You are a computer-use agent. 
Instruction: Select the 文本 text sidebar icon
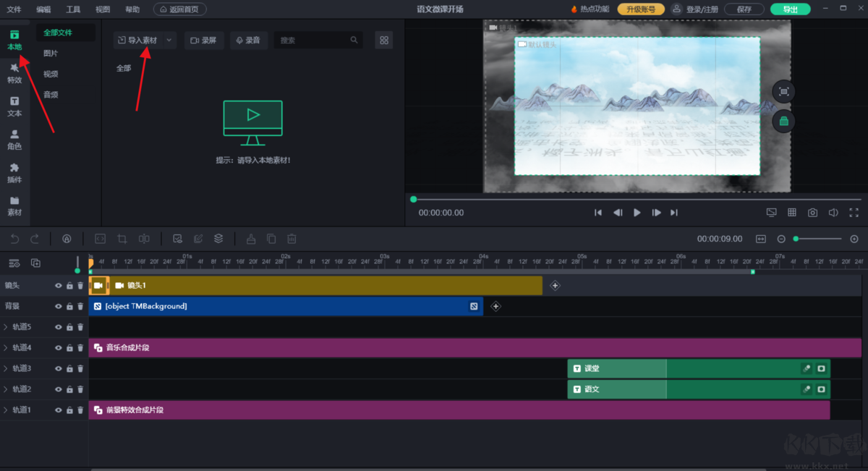click(x=14, y=106)
